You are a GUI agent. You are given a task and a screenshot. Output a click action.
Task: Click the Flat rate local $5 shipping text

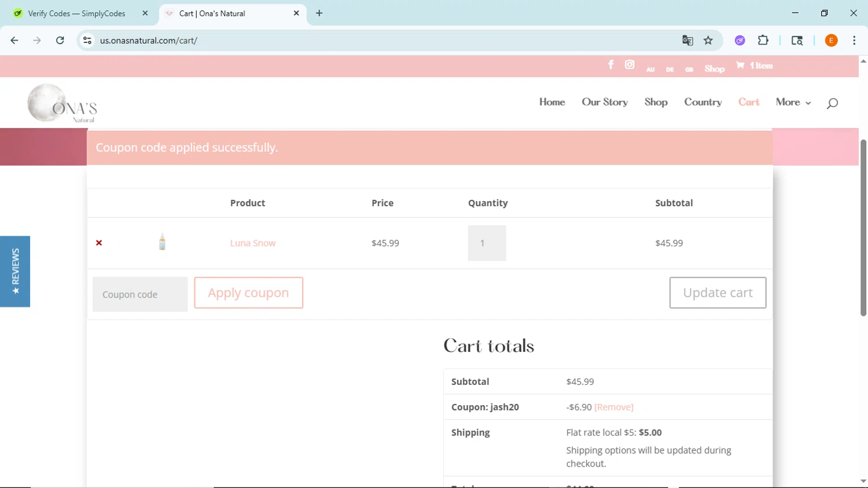(x=614, y=432)
